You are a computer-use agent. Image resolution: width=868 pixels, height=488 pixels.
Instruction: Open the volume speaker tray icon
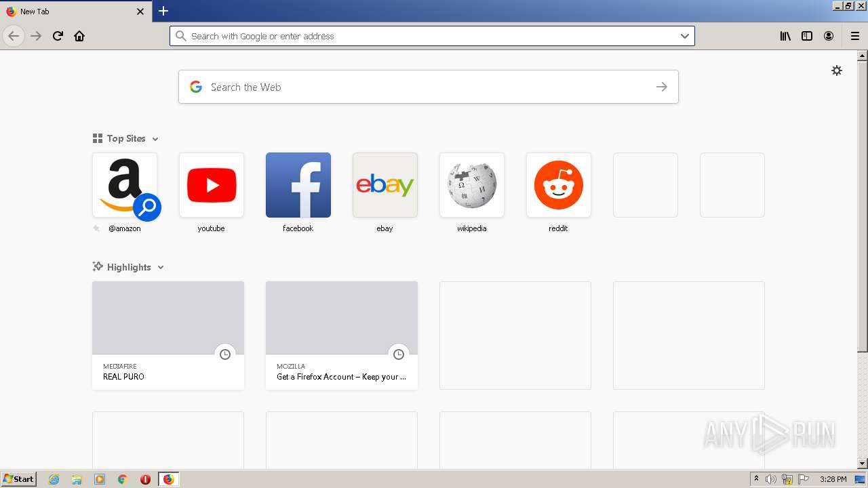click(771, 479)
